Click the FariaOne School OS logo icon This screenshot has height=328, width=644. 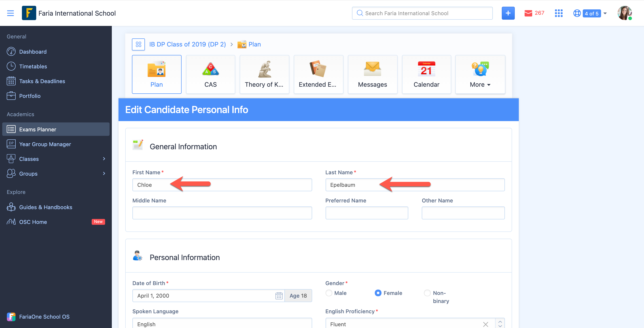pyautogui.click(x=11, y=317)
